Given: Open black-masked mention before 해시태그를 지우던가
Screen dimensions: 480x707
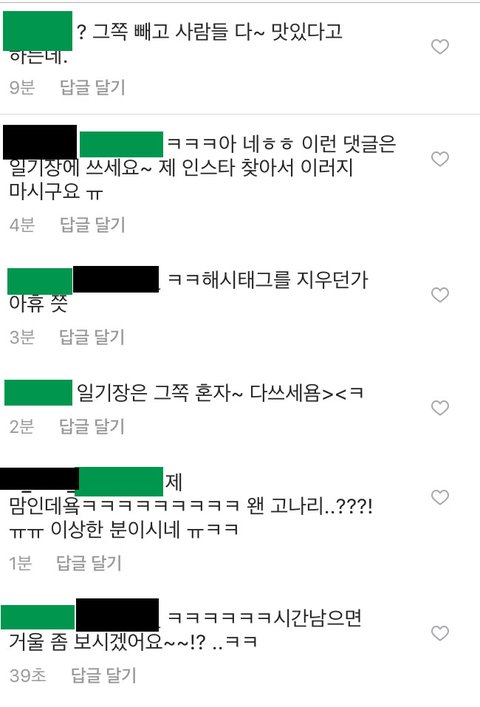Looking at the screenshot, I should point(116,279).
